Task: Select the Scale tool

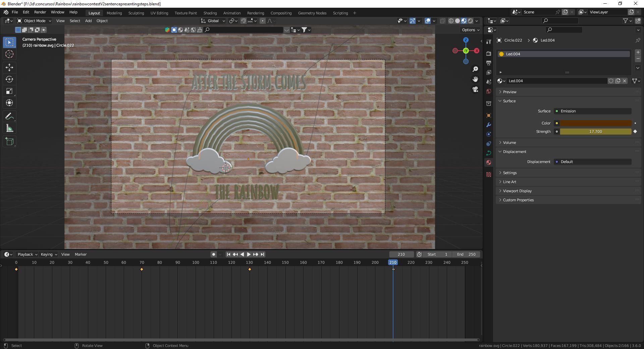Action: [9, 91]
